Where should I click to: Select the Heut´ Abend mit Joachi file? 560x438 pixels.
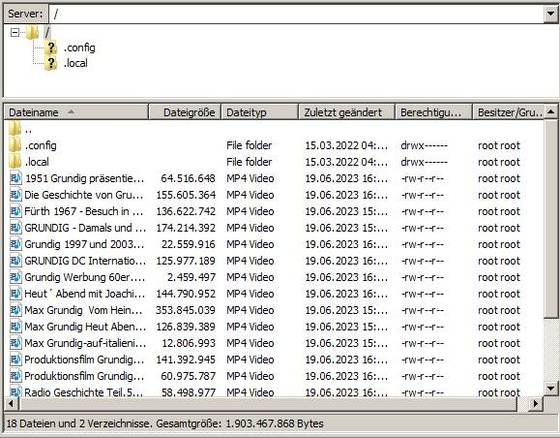pos(274,294)
